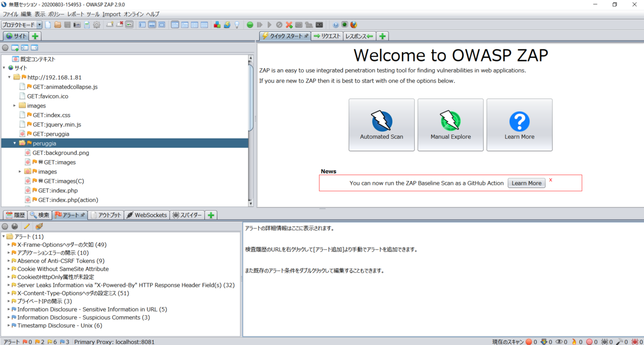Viewport: 644px width, 345px height.
Task: Select the Information Disclosure - Suspicious Comments alert
Action: [x=83, y=317]
